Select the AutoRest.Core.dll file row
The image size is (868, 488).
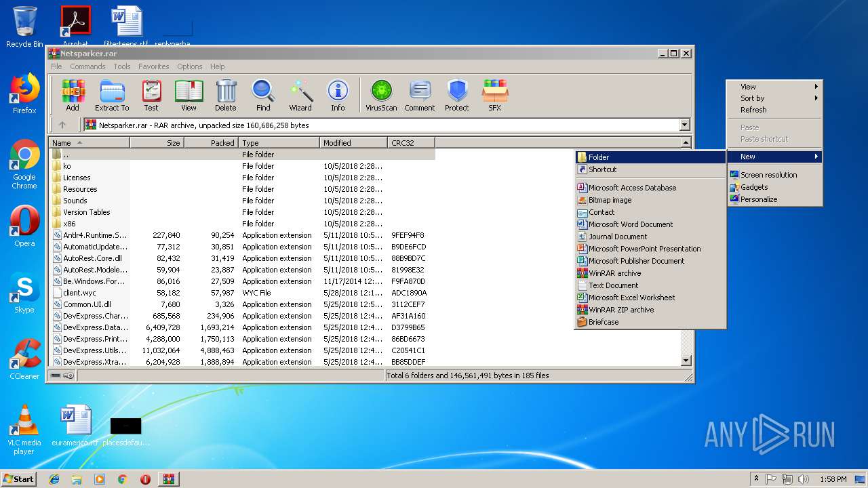(243, 258)
